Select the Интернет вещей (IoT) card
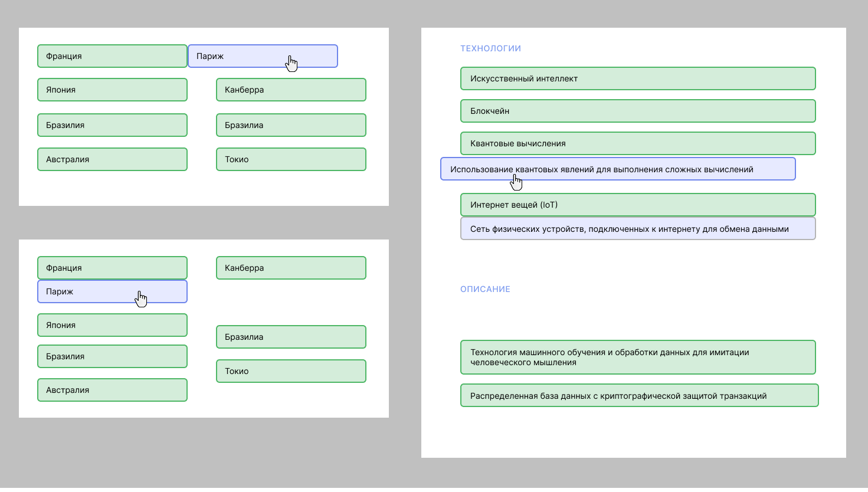 click(x=637, y=205)
